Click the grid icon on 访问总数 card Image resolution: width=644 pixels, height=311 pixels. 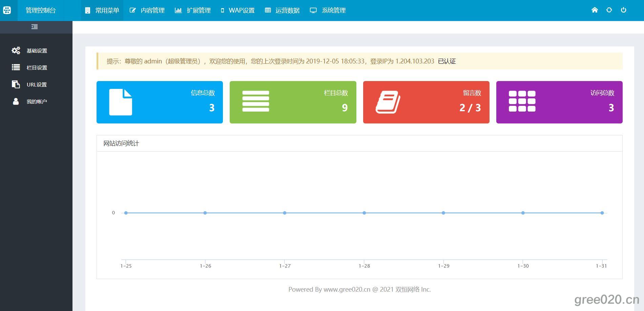point(522,101)
